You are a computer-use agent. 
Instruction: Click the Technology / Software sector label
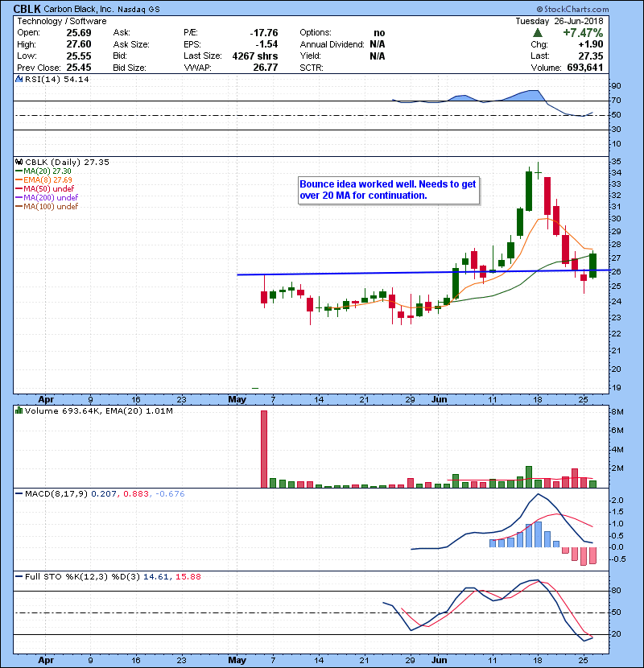[x=62, y=21]
